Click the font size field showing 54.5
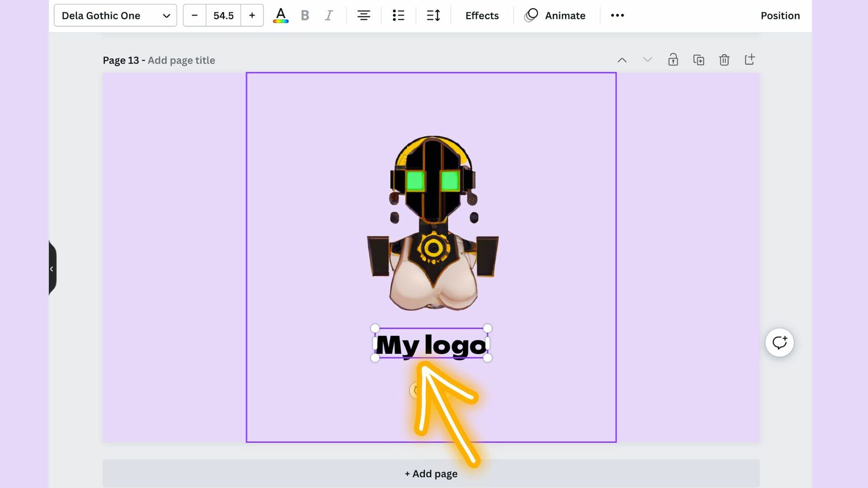The width and height of the screenshot is (868, 488). pyautogui.click(x=223, y=15)
